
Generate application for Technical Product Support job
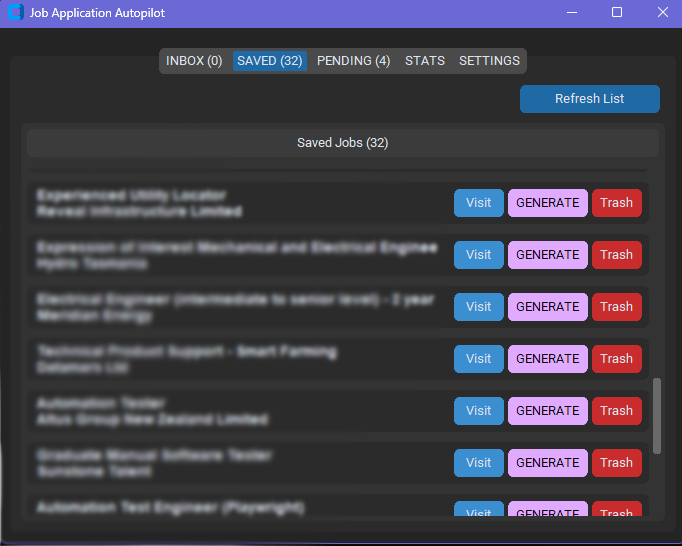click(x=548, y=359)
